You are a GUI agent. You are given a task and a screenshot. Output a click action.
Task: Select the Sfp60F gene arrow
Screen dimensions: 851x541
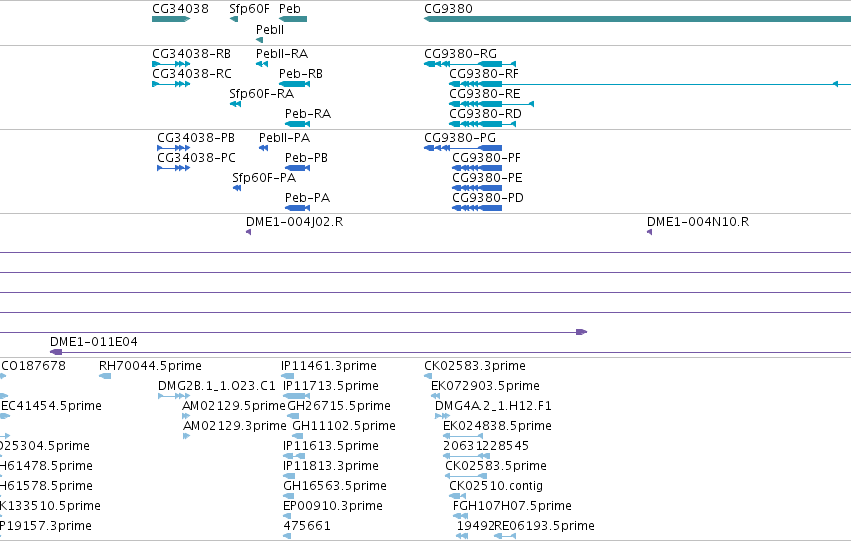pyautogui.click(x=234, y=19)
